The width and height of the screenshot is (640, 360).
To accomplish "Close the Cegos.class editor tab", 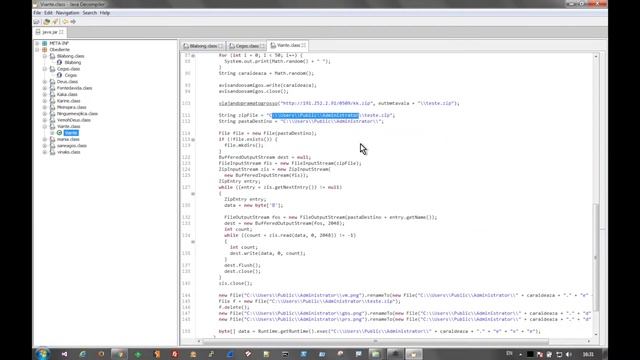I will 262,46.
